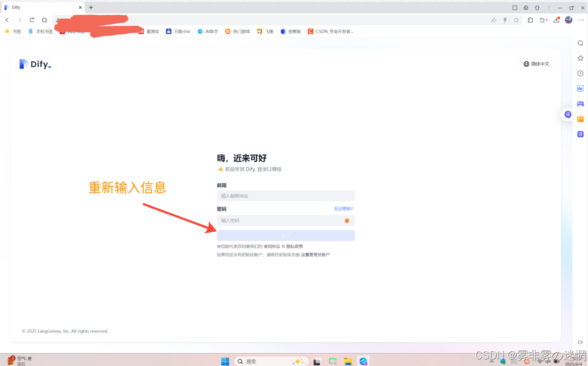Click the Dify logo
This screenshot has width=588, height=366.
click(35, 64)
